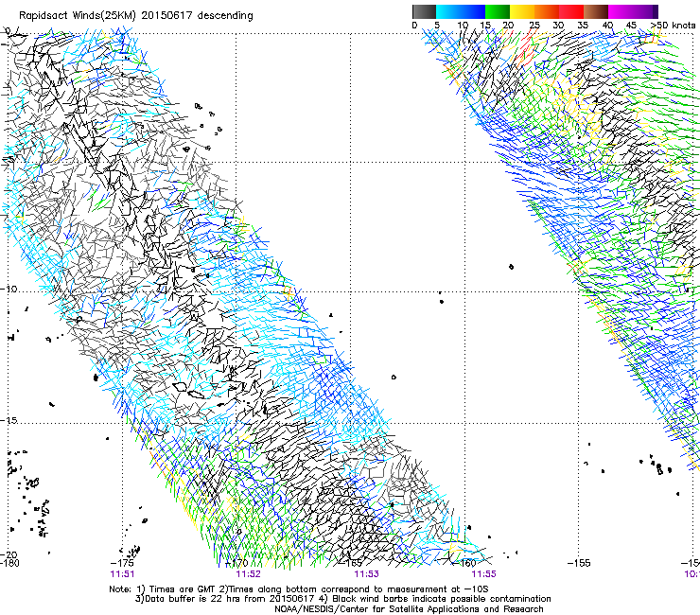The image size is (700, 615).
Task: Click the '-20' latitude label on left axis
Action: click(9, 555)
